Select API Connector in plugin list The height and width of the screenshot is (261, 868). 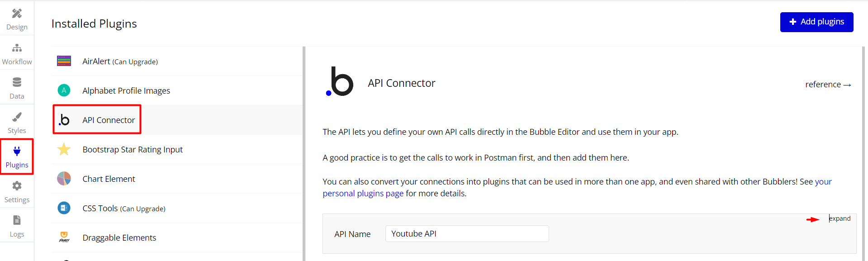coord(109,120)
